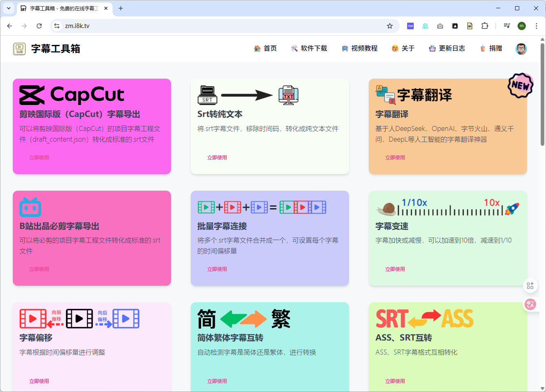
Task: Open the Chrome three-dot menu
Action: click(537, 26)
